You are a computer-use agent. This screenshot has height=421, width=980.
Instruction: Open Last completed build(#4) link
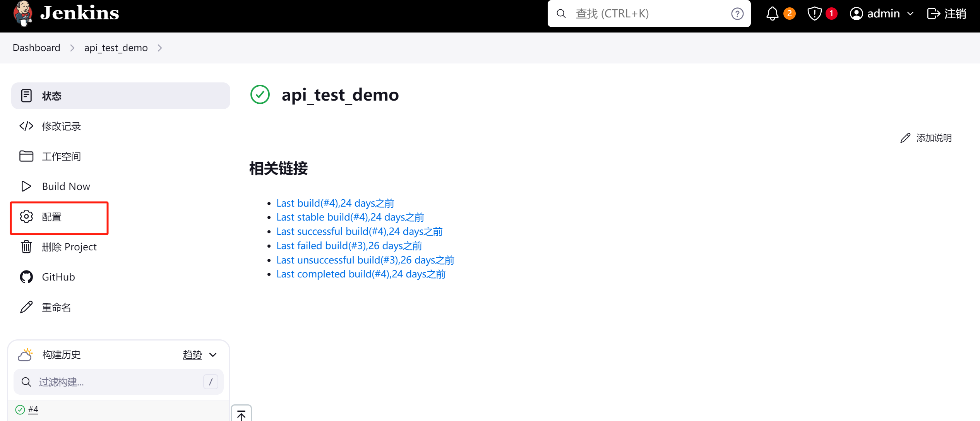[361, 274]
